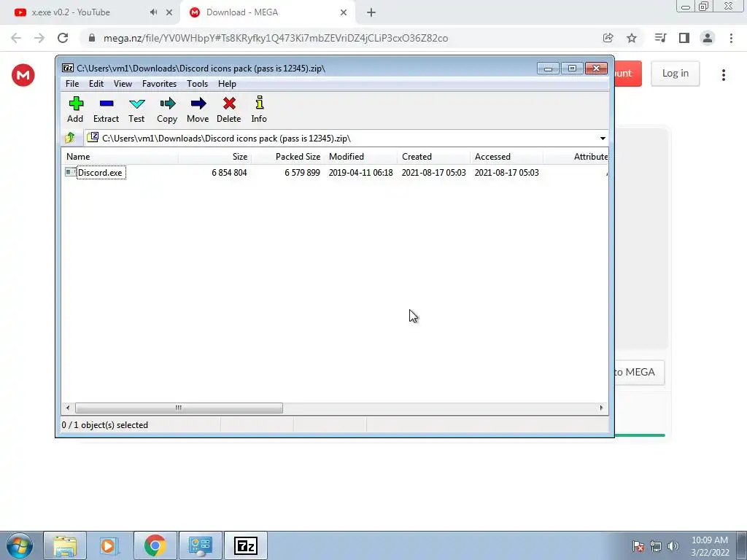The width and height of the screenshot is (747, 560).
Task: Open Chrome media controls icon
Action: tap(660, 38)
